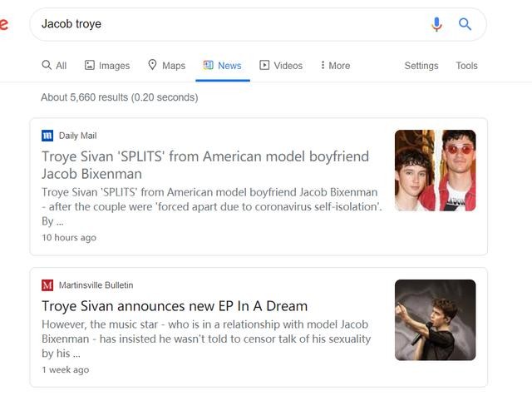532x396 pixels.
Task: Click the Daily Mail article thumbnail photo
Action: pos(435,171)
